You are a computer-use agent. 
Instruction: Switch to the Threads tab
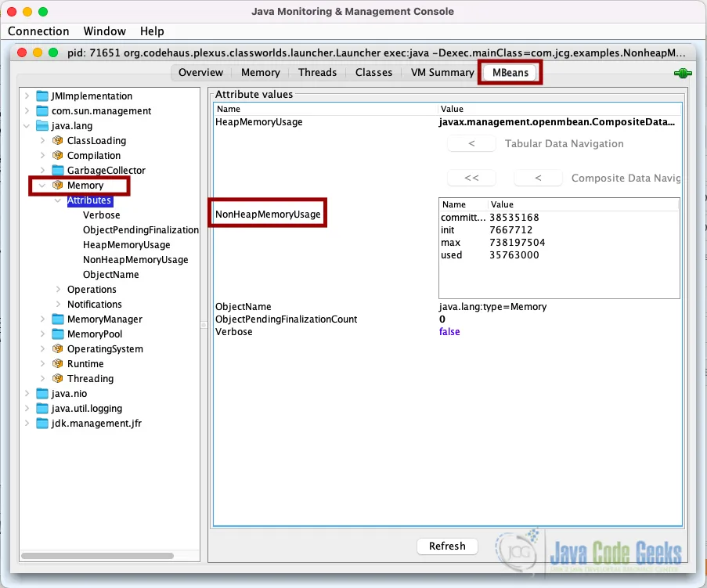[x=317, y=73]
